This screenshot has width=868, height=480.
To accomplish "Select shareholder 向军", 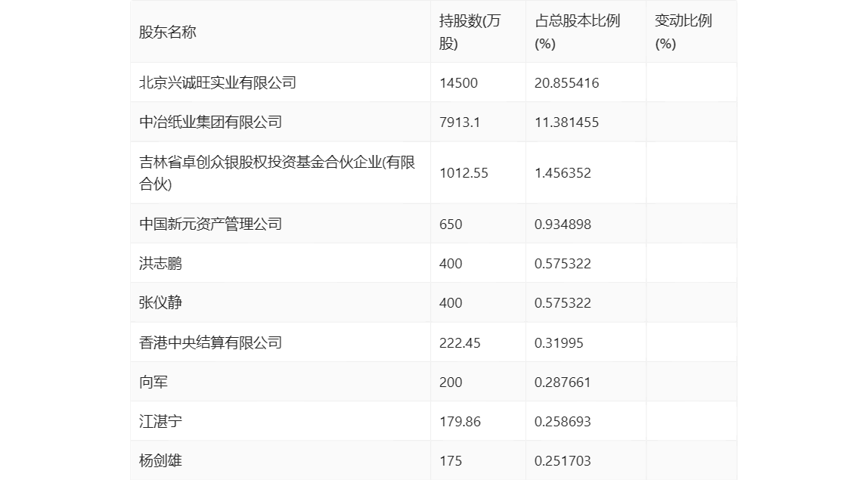I will click(x=153, y=382).
